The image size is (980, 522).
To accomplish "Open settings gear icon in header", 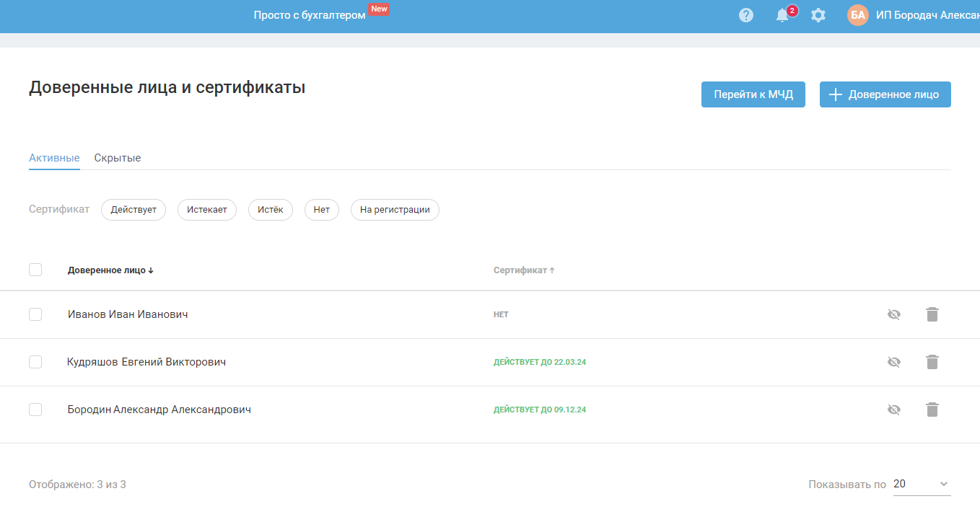I will [x=818, y=15].
